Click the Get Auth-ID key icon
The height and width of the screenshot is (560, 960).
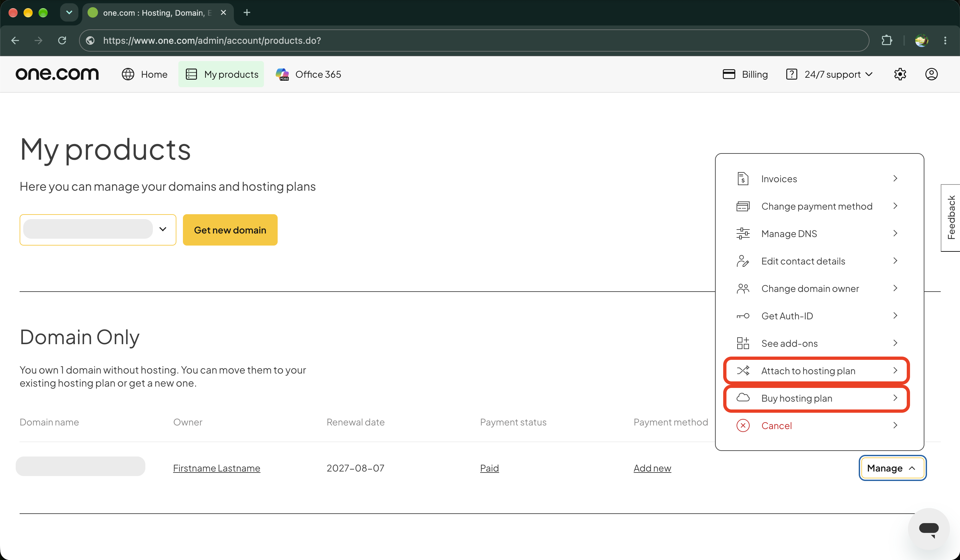coord(742,316)
